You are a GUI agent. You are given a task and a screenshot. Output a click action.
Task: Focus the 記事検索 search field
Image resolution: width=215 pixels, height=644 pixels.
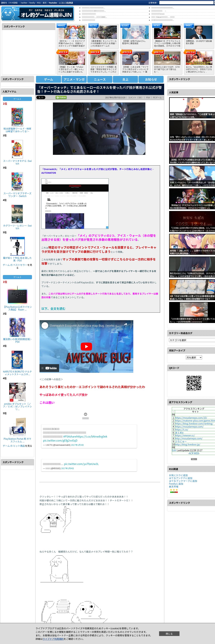[187, 3]
